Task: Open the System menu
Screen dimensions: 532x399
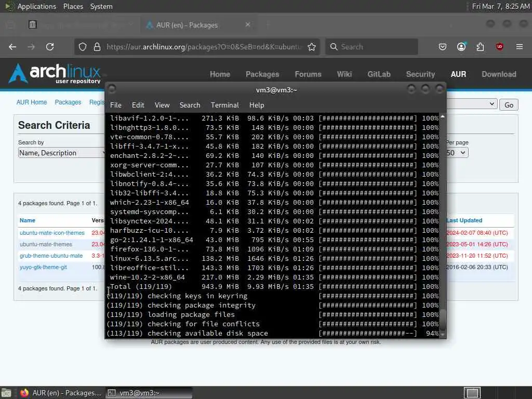Action: pyautogui.click(x=101, y=6)
